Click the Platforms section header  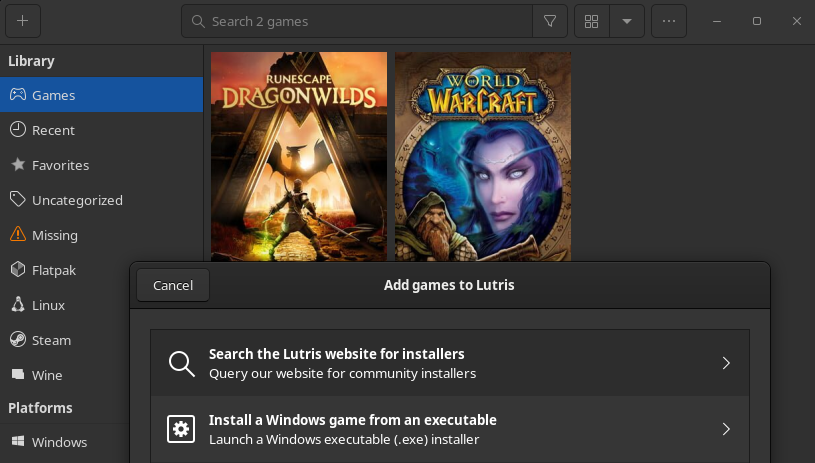coord(40,408)
